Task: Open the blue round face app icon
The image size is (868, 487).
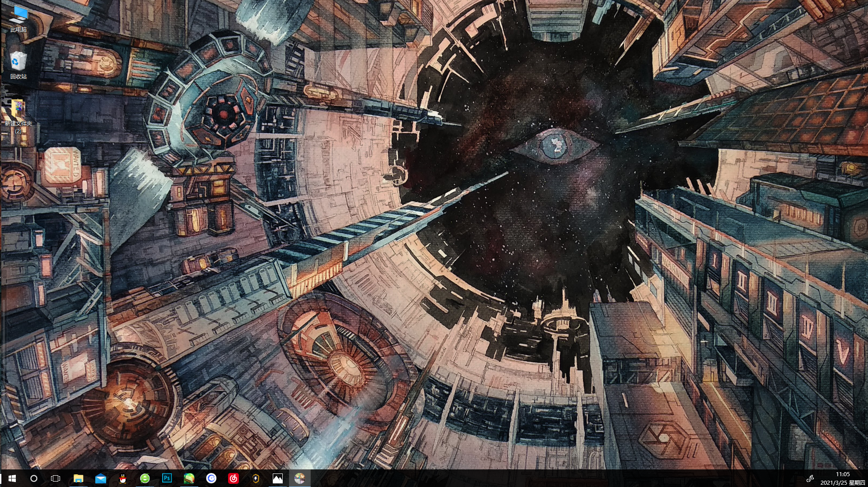Action: coord(211,478)
